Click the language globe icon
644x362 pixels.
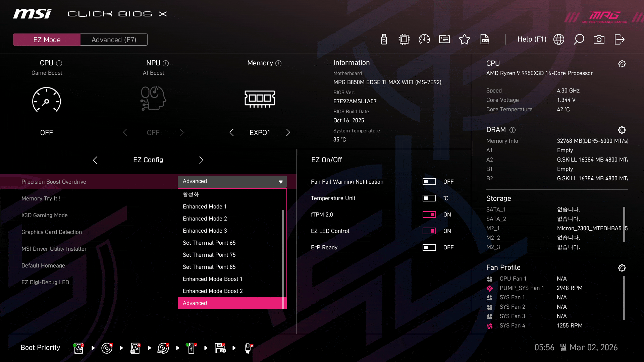click(x=558, y=40)
